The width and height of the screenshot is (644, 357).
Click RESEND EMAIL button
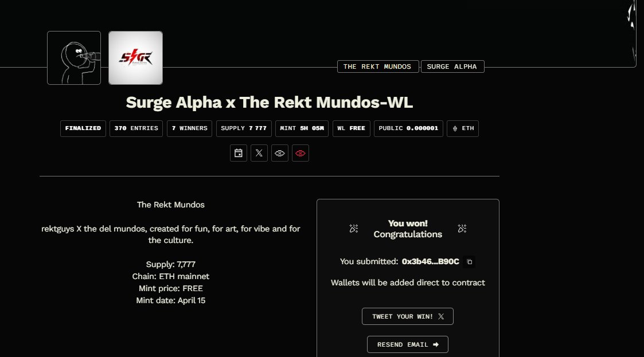click(x=407, y=344)
